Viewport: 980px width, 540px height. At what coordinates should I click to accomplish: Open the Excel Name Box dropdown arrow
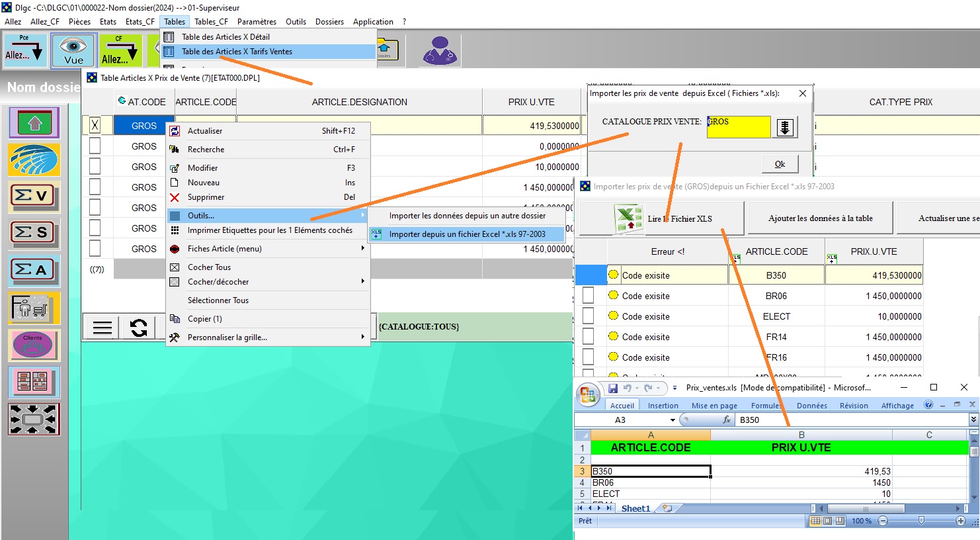[x=673, y=420]
